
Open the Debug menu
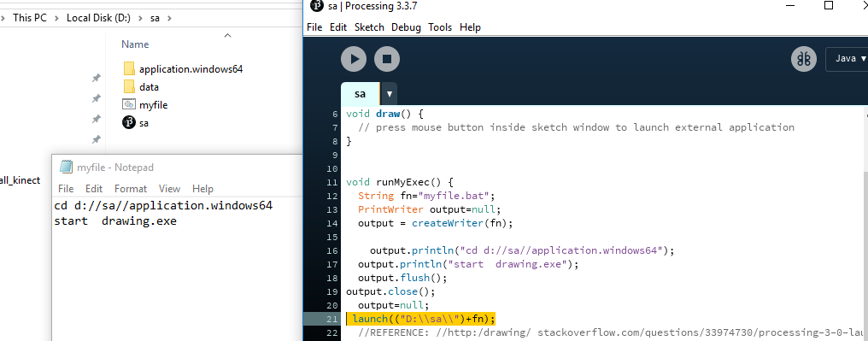point(406,27)
